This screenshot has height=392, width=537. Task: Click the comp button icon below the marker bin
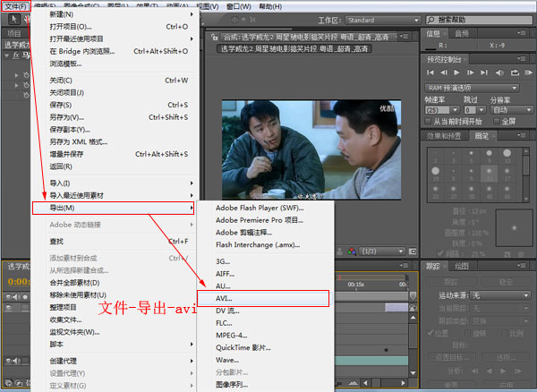pos(413,308)
